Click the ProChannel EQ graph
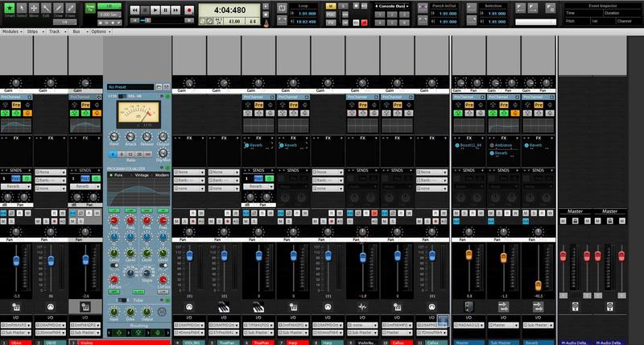 (138, 193)
